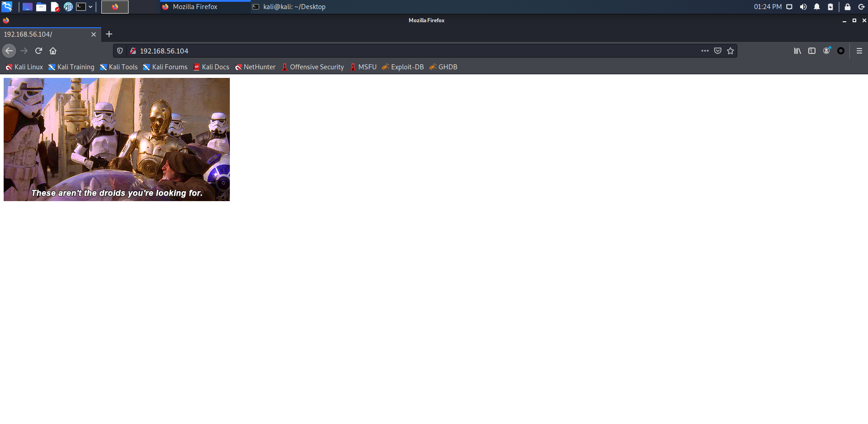Open the Firefox home page
The height and width of the screenshot is (424, 868).
click(53, 51)
